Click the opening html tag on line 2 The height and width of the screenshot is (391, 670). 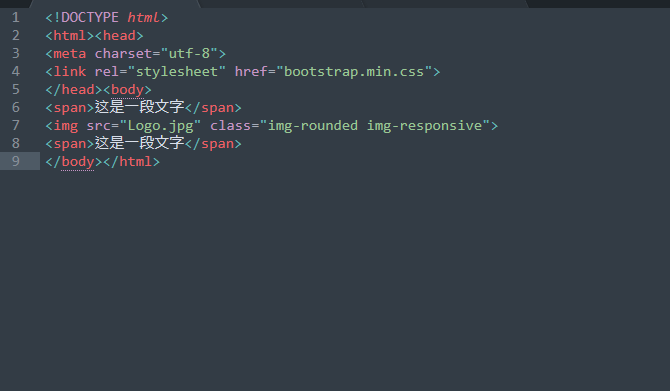[70, 35]
